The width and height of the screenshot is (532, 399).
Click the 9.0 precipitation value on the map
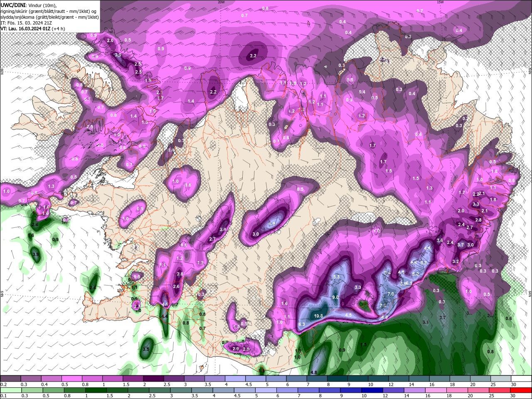tap(336, 297)
